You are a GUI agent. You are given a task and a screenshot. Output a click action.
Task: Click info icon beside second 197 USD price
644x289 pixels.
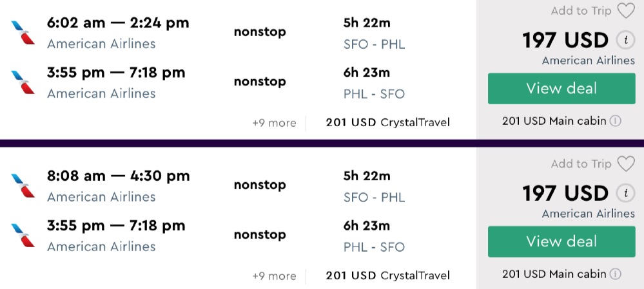pyautogui.click(x=624, y=193)
